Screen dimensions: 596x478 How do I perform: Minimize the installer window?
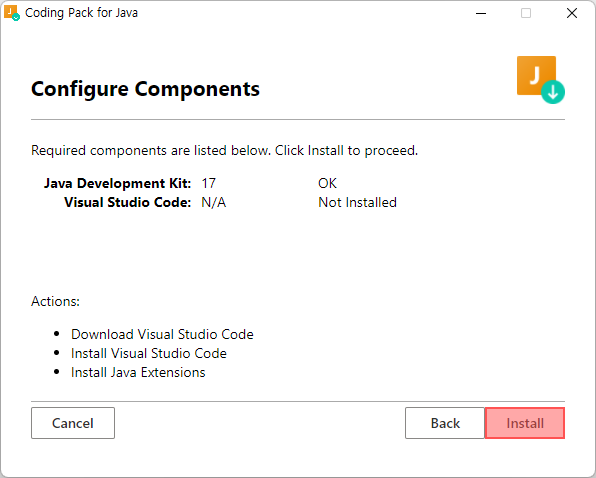481,13
